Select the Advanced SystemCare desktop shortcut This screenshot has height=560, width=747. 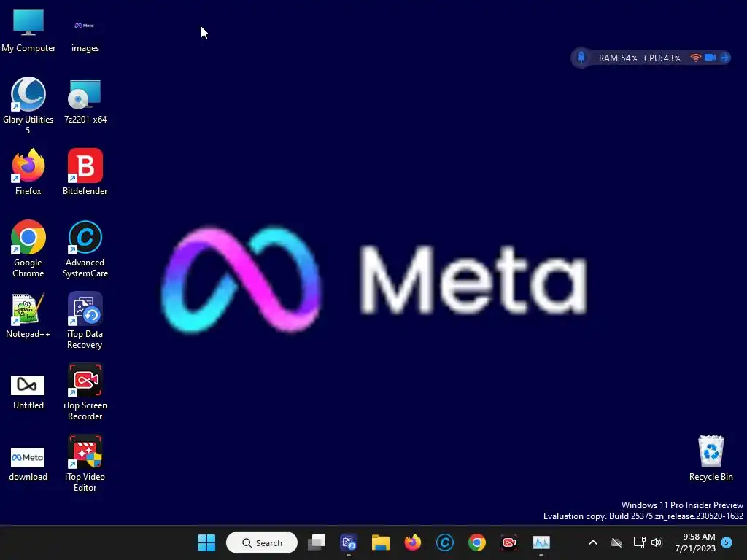[x=85, y=249]
